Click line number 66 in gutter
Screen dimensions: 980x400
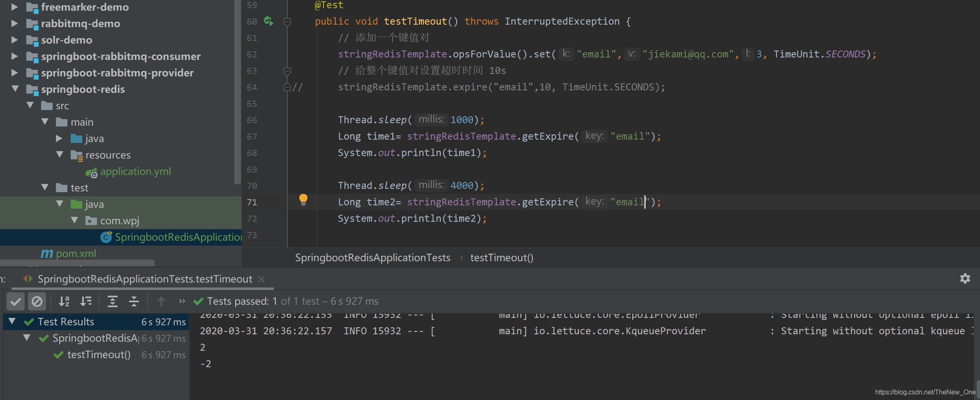click(252, 120)
